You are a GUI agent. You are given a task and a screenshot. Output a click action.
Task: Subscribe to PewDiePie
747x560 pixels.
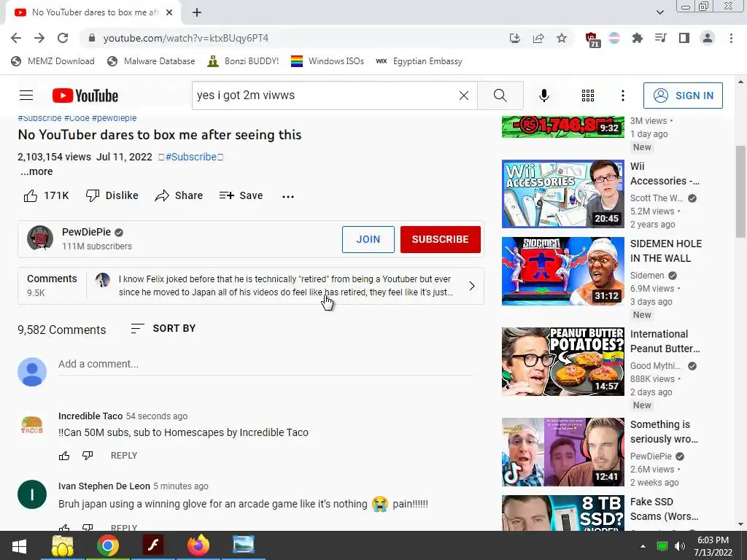tap(440, 239)
